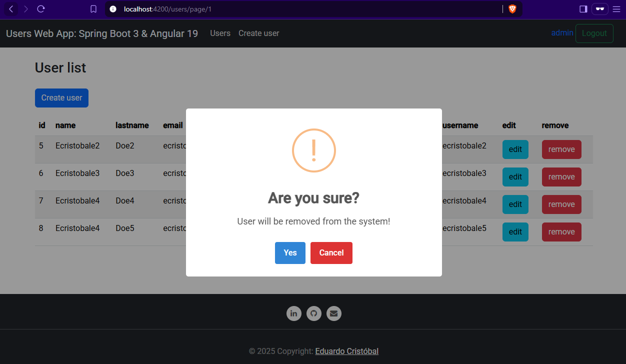Open the browser hamburger menu

point(616,9)
